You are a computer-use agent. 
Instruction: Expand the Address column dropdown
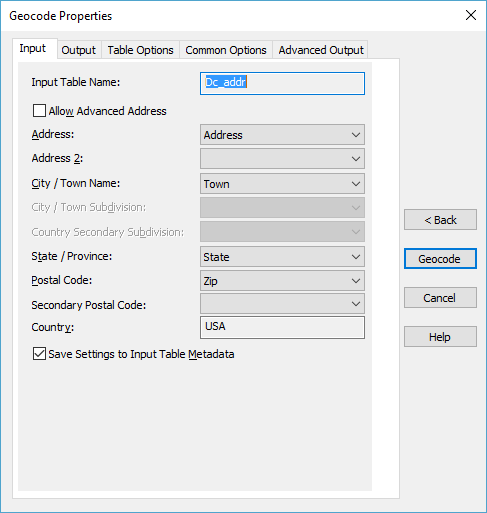(x=282, y=135)
